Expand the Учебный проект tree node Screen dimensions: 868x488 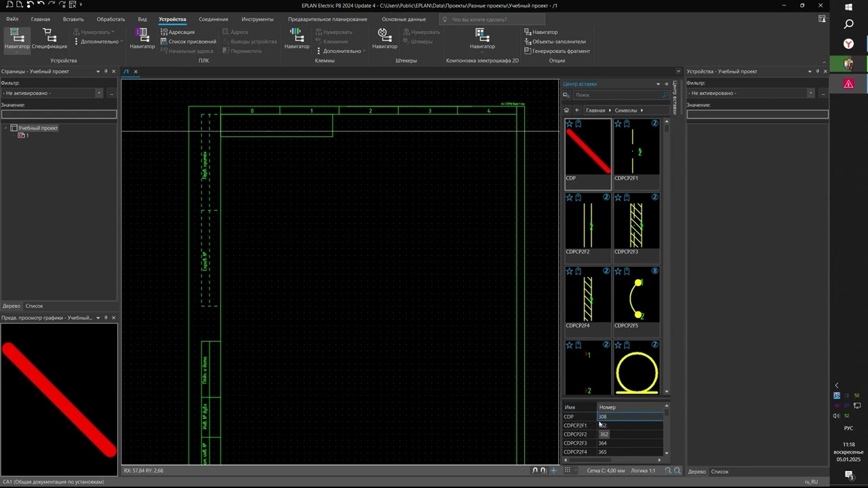(6, 128)
